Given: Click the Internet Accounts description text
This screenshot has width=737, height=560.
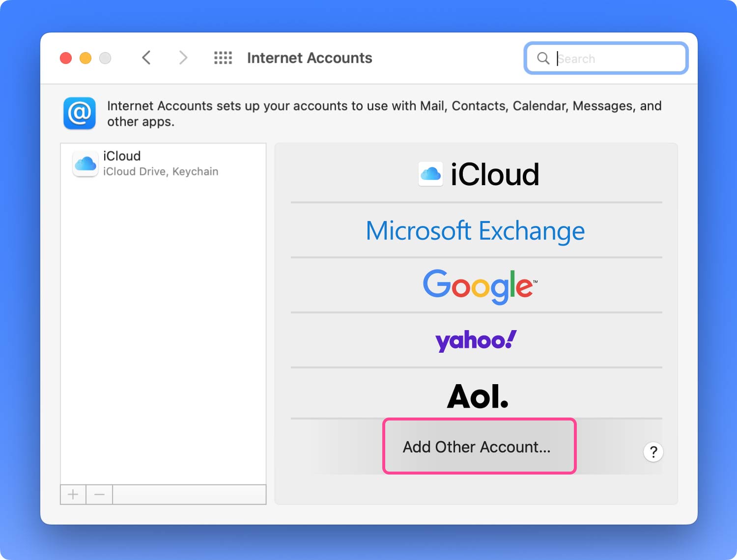Looking at the screenshot, I should (384, 113).
